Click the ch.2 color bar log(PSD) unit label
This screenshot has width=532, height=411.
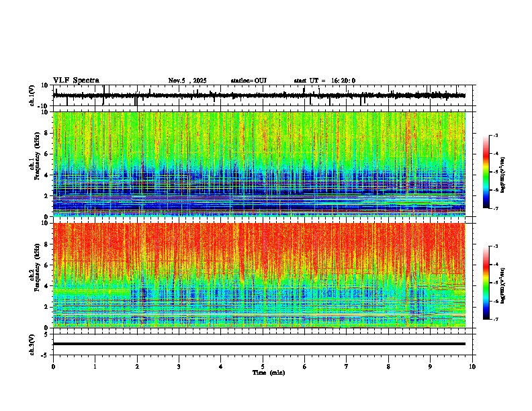pos(503,285)
